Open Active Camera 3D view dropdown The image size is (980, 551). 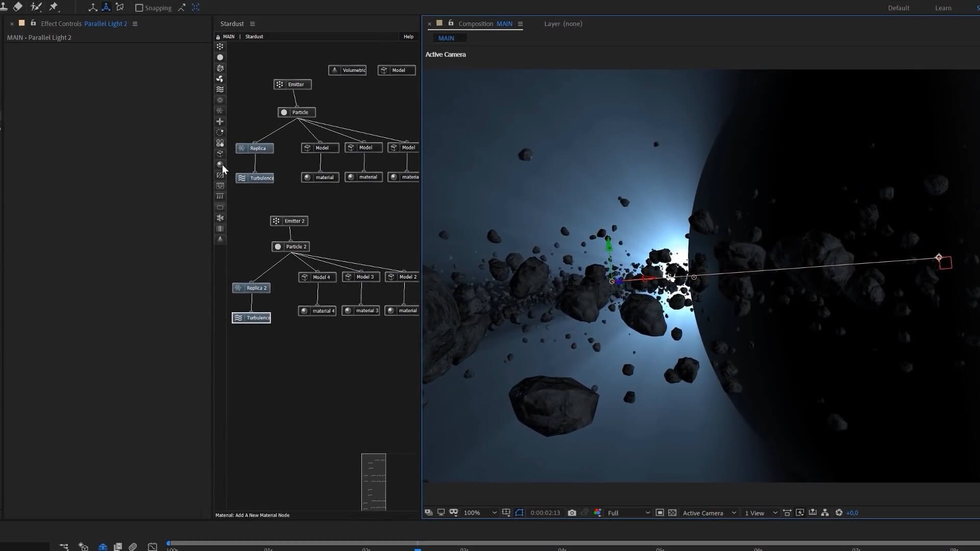[709, 513]
